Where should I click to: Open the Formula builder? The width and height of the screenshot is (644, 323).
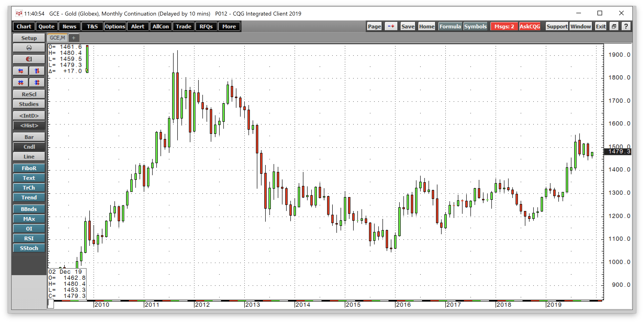pyautogui.click(x=450, y=26)
